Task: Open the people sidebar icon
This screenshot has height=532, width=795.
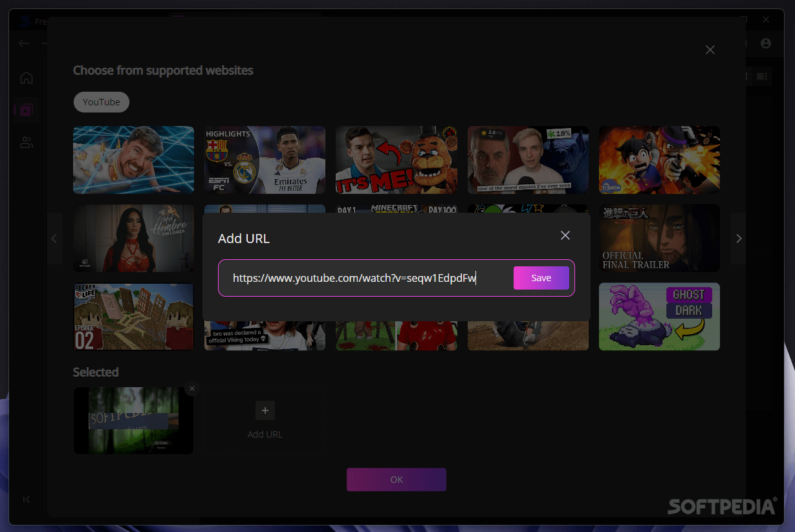Action: (x=27, y=143)
